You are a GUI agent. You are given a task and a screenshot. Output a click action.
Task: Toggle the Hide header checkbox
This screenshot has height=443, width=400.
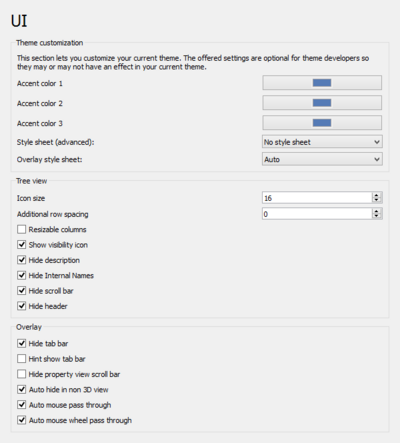(22, 306)
